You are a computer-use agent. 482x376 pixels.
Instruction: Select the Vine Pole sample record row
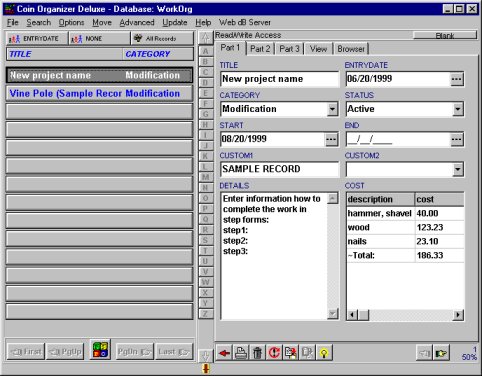coord(99,94)
